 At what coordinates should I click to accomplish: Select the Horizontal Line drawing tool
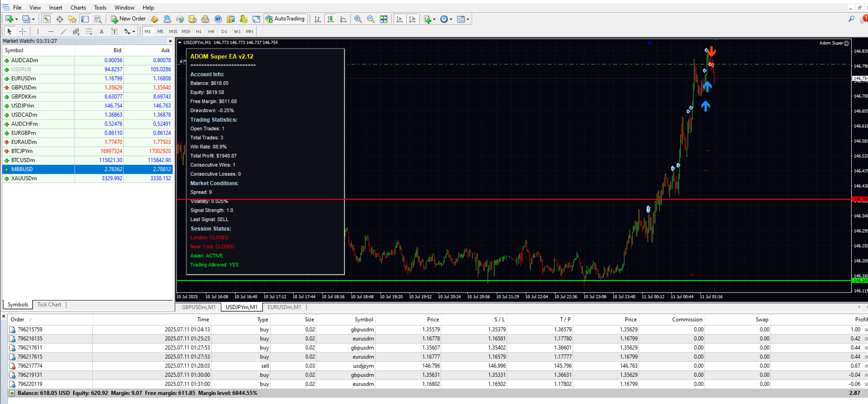coord(51,31)
